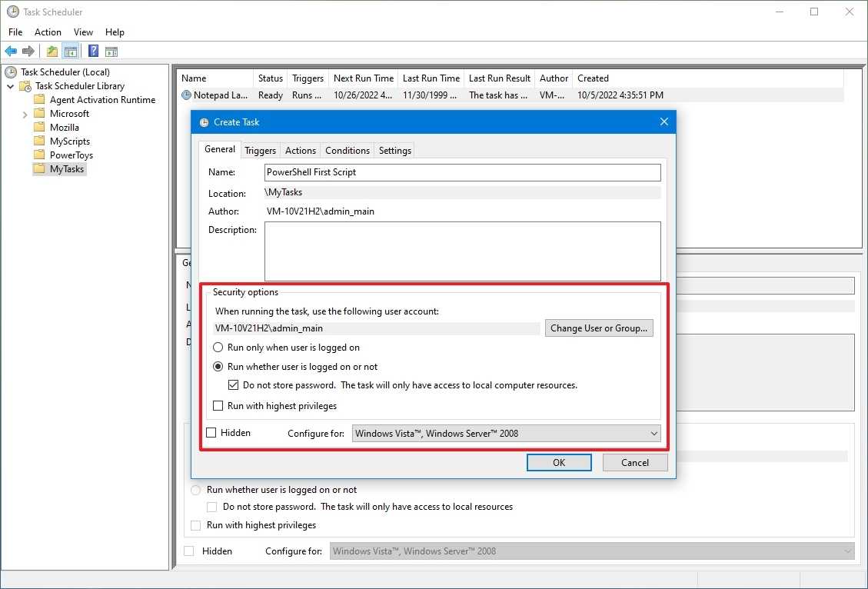Uncheck the 'Do not store password' checkbox
This screenshot has height=589, width=868.
pyautogui.click(x=234, y=385)
